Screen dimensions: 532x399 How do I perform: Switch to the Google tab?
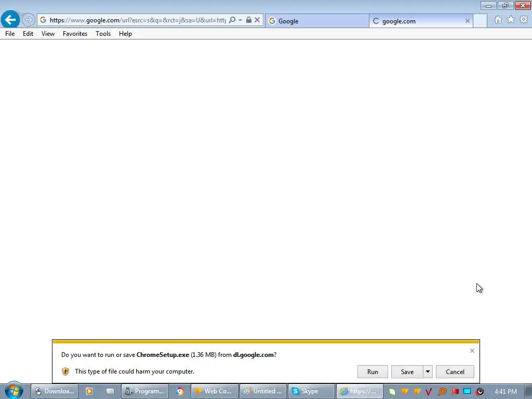(317, 21)
